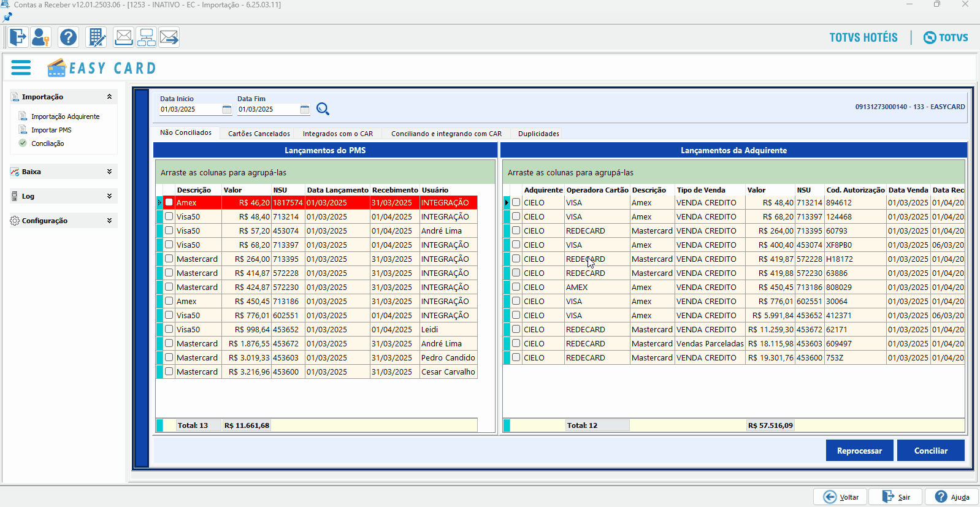Click the Voltar button

coord(841,497)
